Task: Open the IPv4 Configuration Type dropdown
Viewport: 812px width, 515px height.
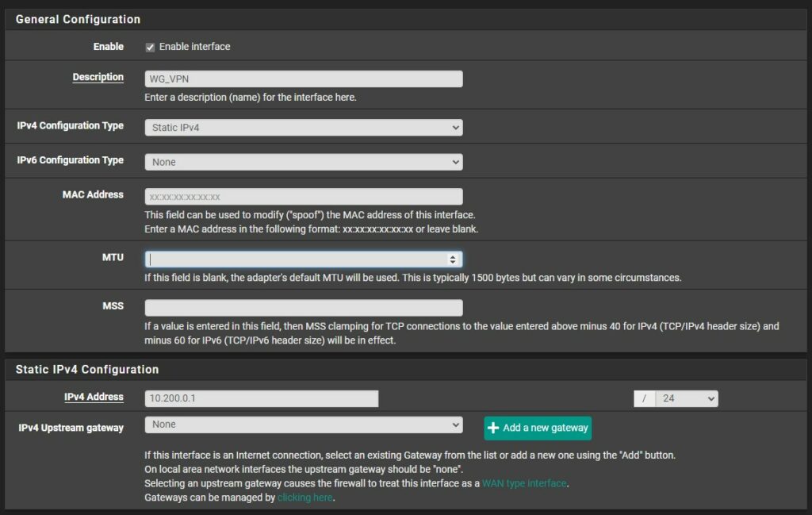Action: [x=304, y=128]
